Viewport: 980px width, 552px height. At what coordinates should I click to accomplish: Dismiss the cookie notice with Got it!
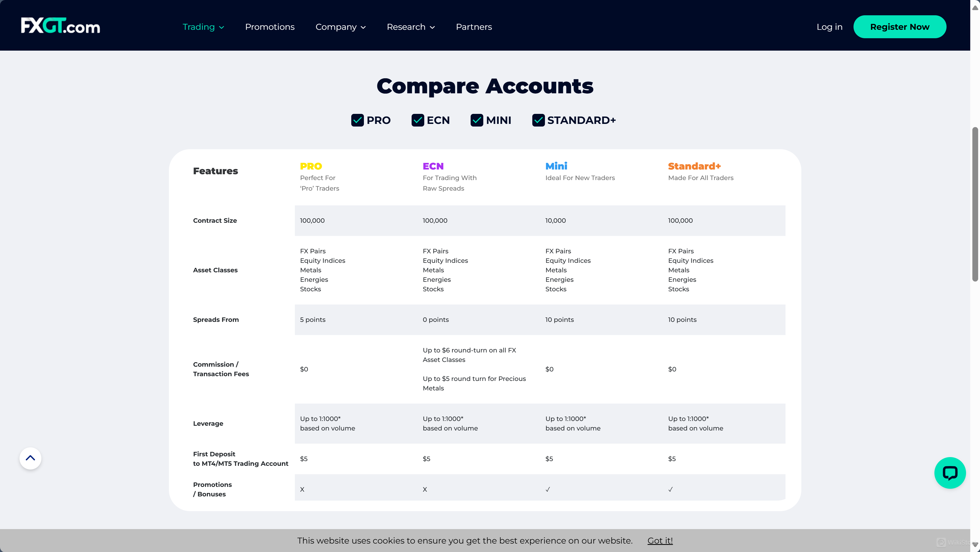tap(660, 540)
